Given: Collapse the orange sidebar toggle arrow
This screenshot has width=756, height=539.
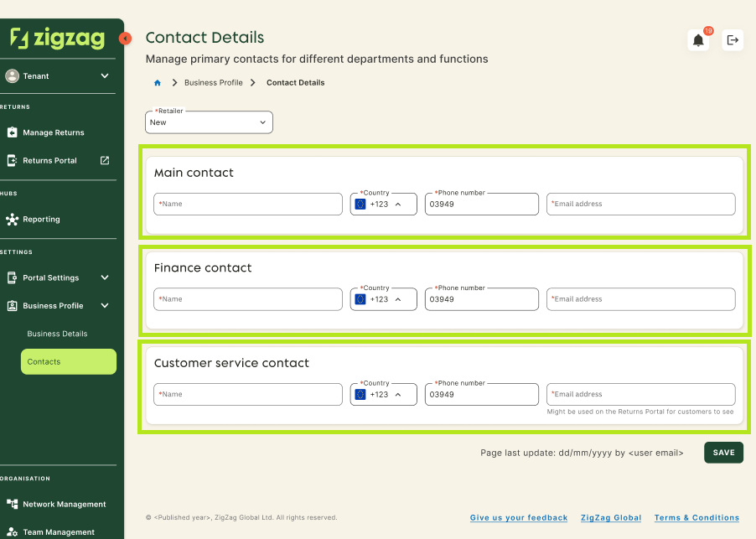Looking at the screenshot, I should (125, 39).
